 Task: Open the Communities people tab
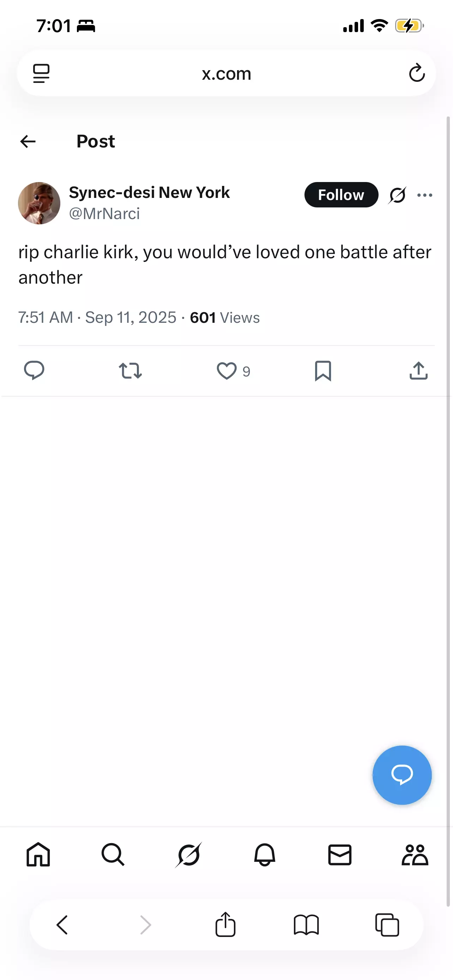(415, 855)
